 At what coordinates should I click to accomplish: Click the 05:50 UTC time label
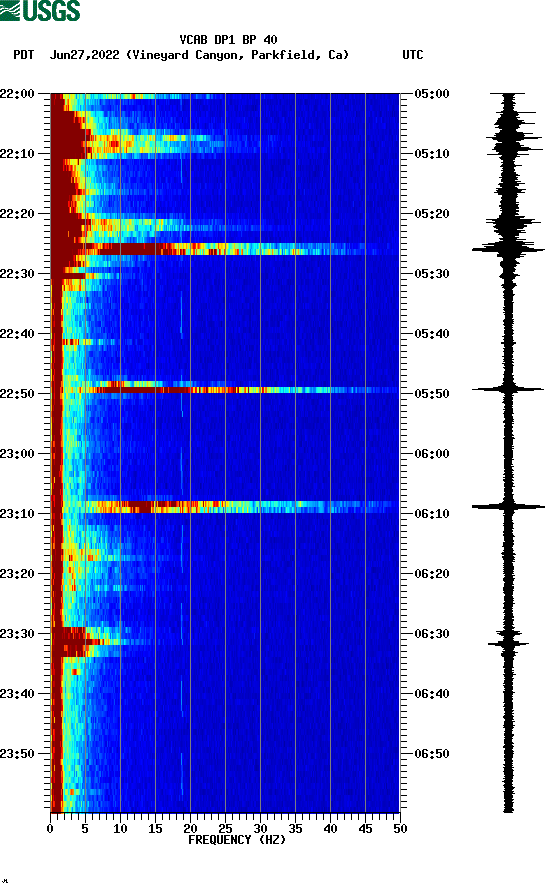[x=432, y=394]
